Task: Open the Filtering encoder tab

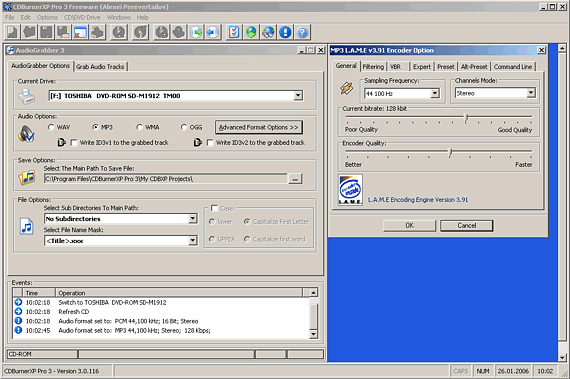Action: (373, 67)
